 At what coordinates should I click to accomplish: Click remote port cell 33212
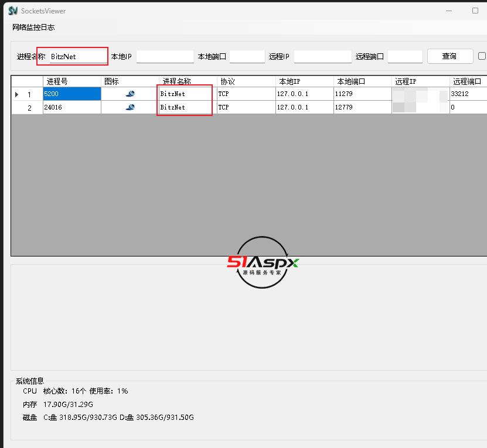[468, 94]
